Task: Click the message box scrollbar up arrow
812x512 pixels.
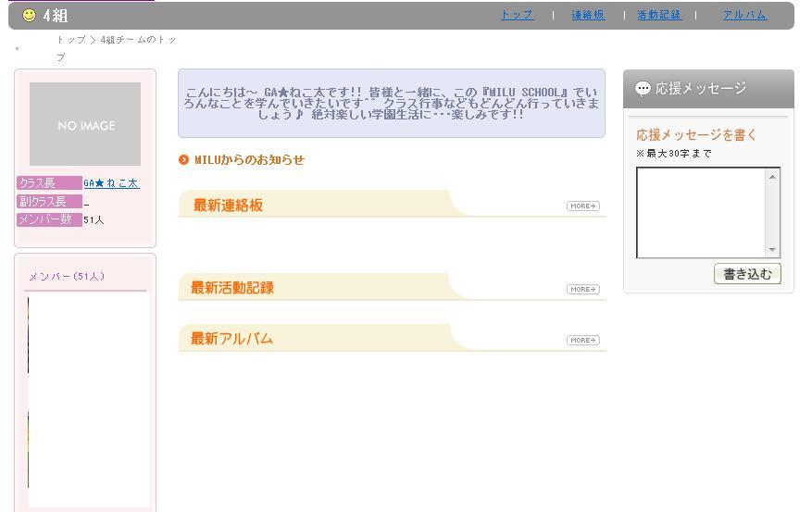Action: click(772, 176)
